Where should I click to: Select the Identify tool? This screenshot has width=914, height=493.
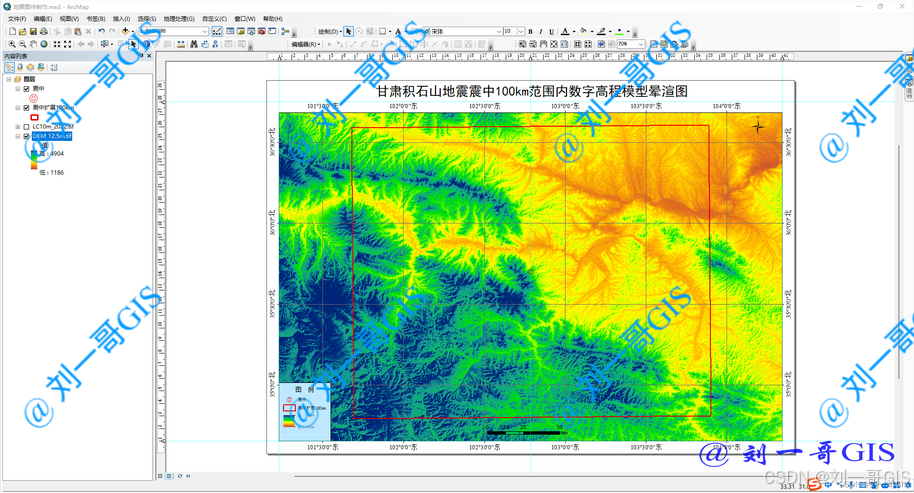coord(147,44)
